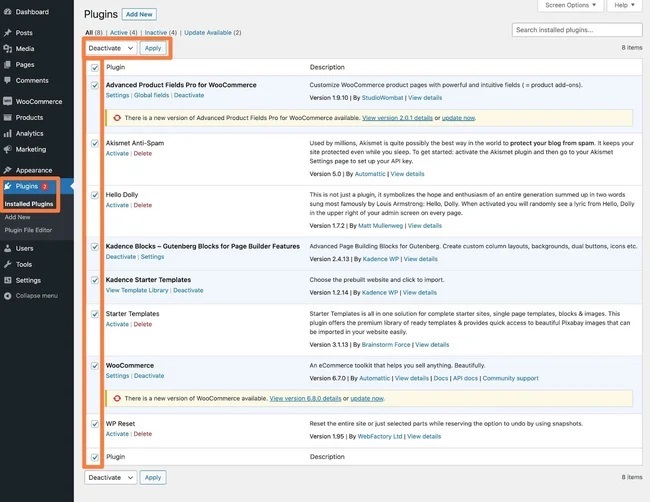Click the Add New button
The height and width of the screenshot is (502, 650).
pos(138,15)
